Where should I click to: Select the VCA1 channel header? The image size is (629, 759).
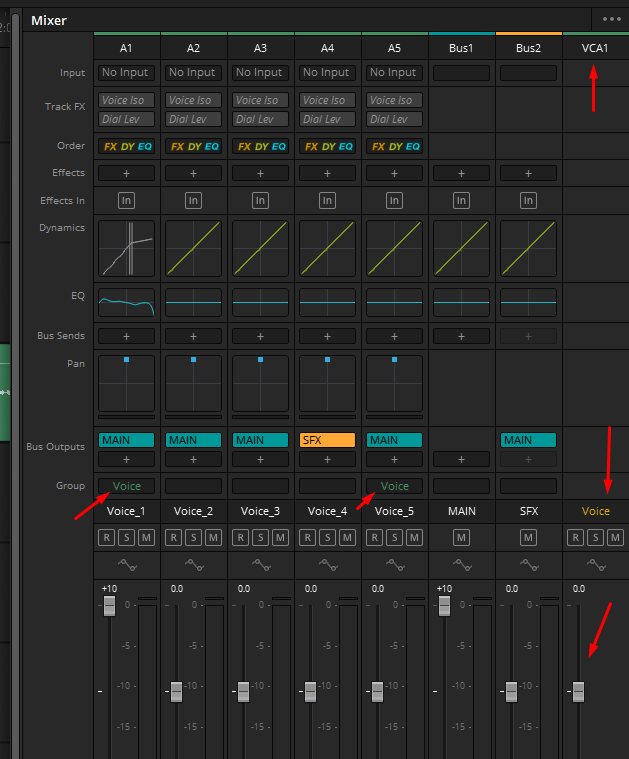(x=595, y=48)
